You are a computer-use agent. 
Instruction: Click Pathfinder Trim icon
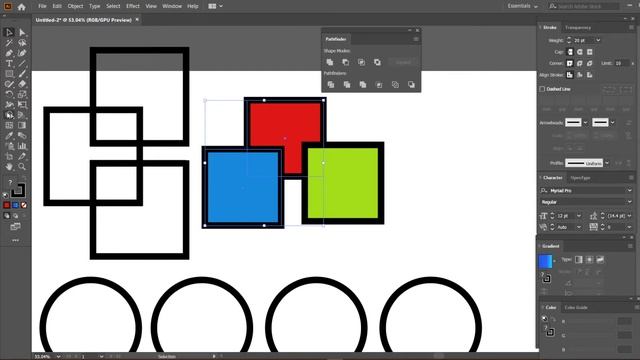(347, 85)
